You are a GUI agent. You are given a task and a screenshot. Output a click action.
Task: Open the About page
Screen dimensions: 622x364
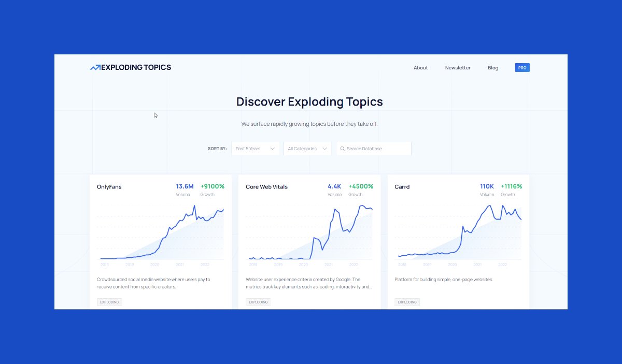(421, 68)
